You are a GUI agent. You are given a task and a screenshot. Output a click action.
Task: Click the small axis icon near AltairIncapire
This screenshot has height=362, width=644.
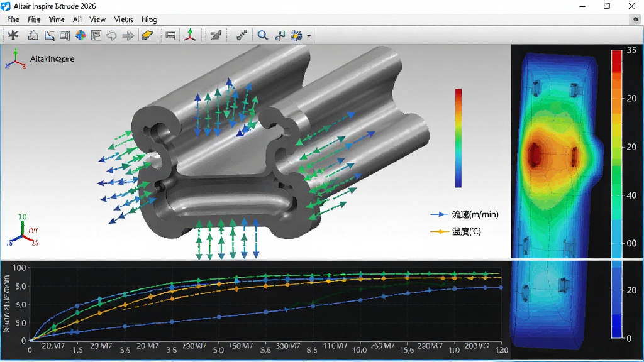coord(16,58)
